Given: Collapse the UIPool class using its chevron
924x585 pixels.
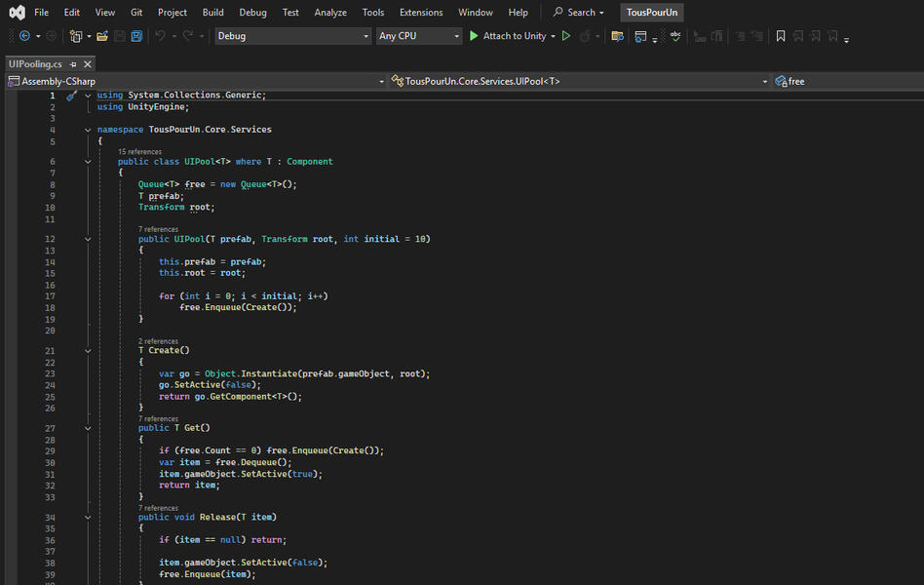Looking at the screenshot, I should [88, 161].
